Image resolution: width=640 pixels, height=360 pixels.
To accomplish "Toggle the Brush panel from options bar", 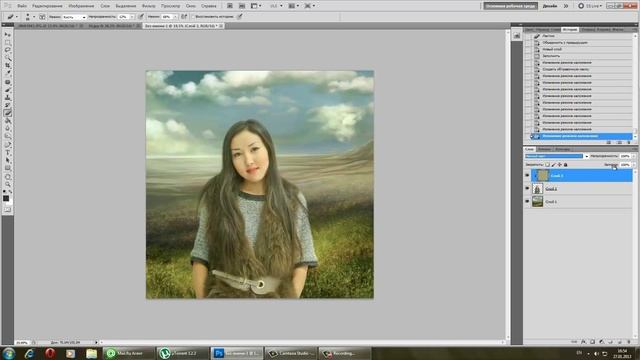I will click(42, 17).
